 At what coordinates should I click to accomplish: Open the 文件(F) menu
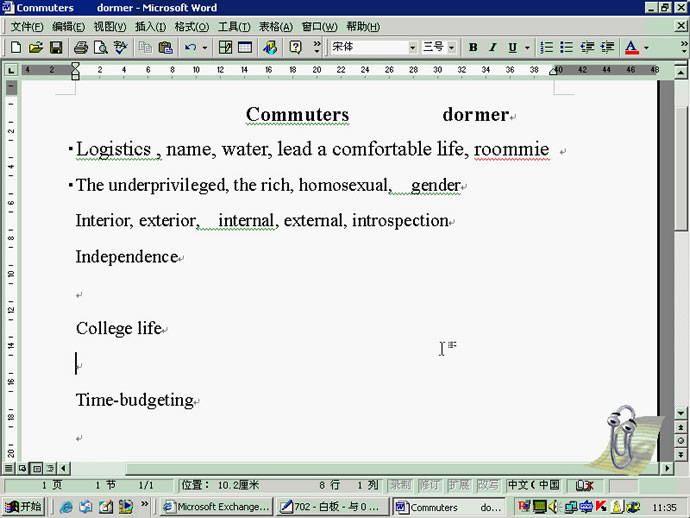pyautogui.click(x=27, y=27)
